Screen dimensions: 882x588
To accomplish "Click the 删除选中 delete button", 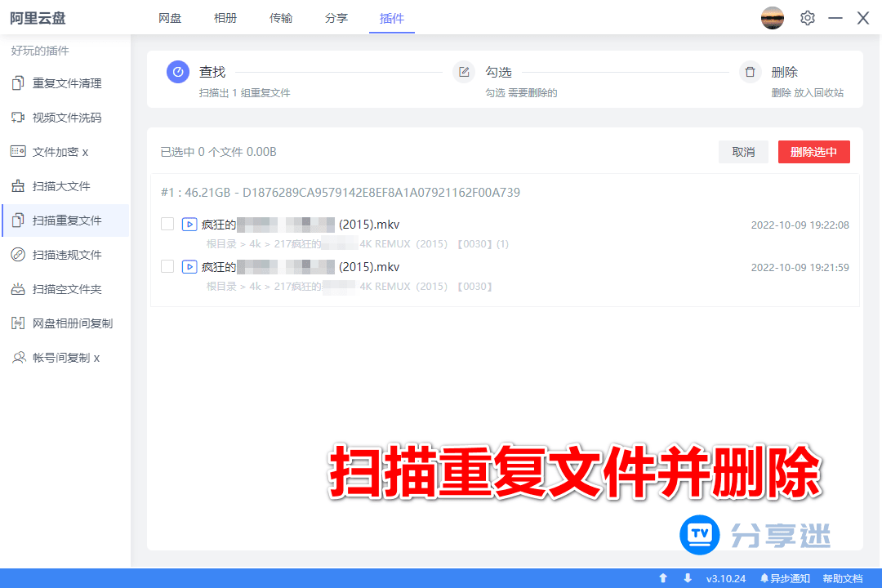I will (x=813, y=152).
